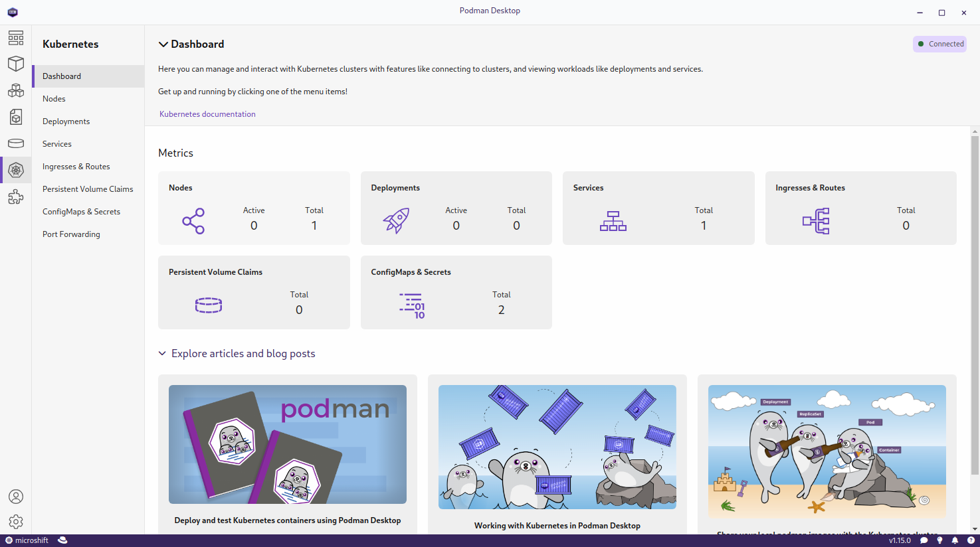Click the v1.15.0 version label
Viewport: 980px width, 547px height.
point(900,540)
